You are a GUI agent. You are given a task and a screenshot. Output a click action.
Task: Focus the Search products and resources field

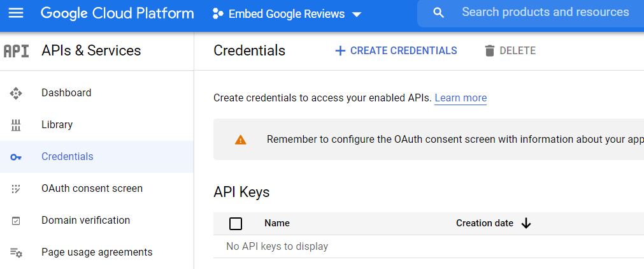point(545,12)
